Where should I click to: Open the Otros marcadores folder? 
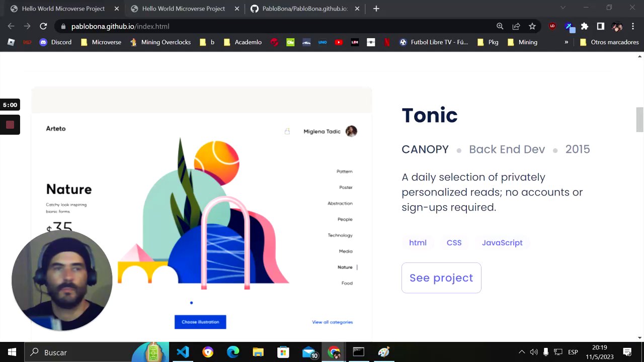tap(609, 42)
